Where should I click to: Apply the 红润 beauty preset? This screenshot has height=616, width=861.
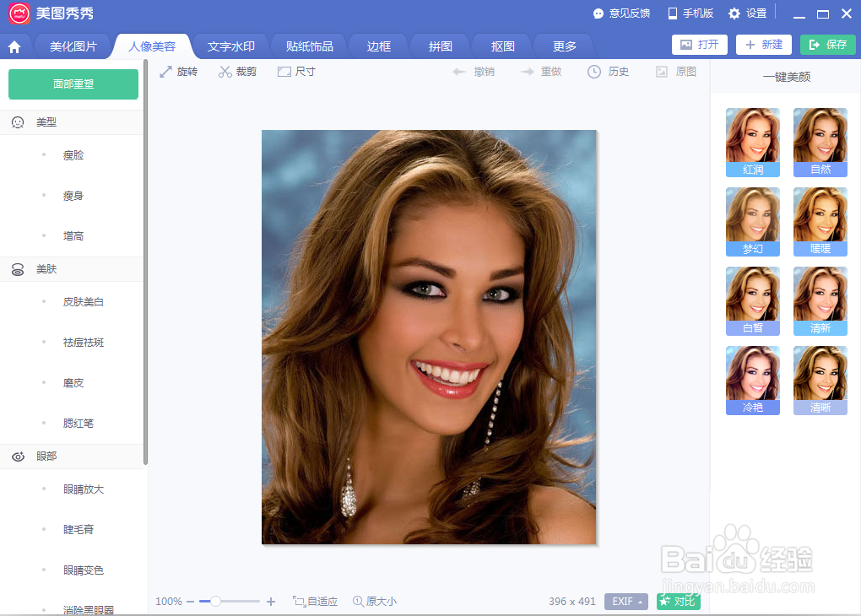click(x=753, y=143)
